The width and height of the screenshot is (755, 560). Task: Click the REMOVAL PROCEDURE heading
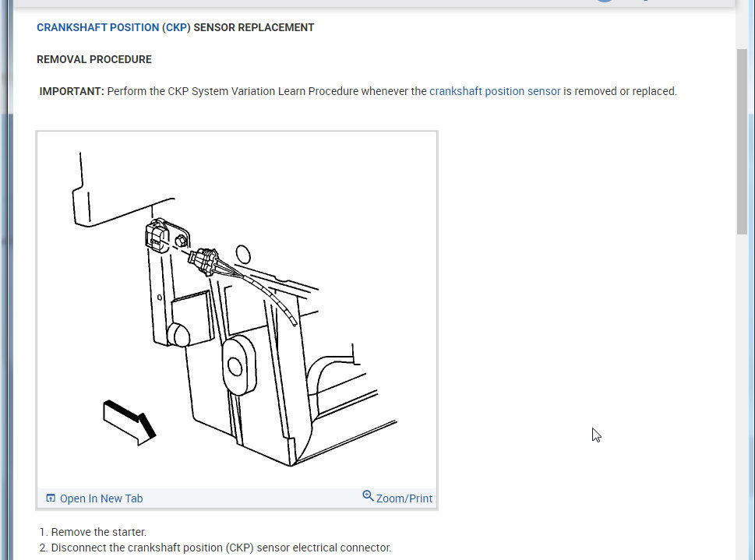click(94, 59)
